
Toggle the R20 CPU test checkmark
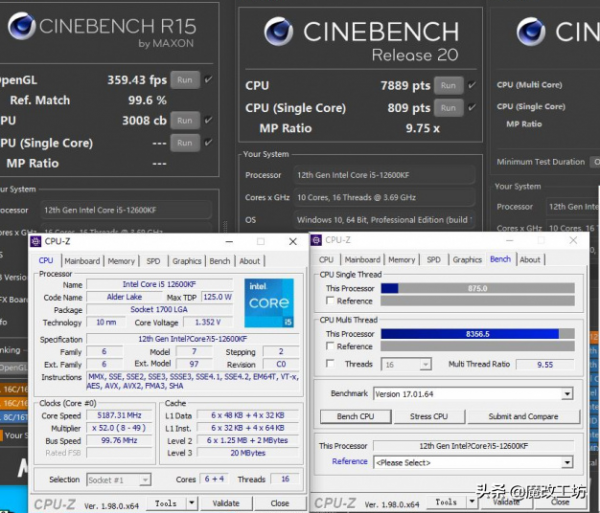[x=472, y=85]
